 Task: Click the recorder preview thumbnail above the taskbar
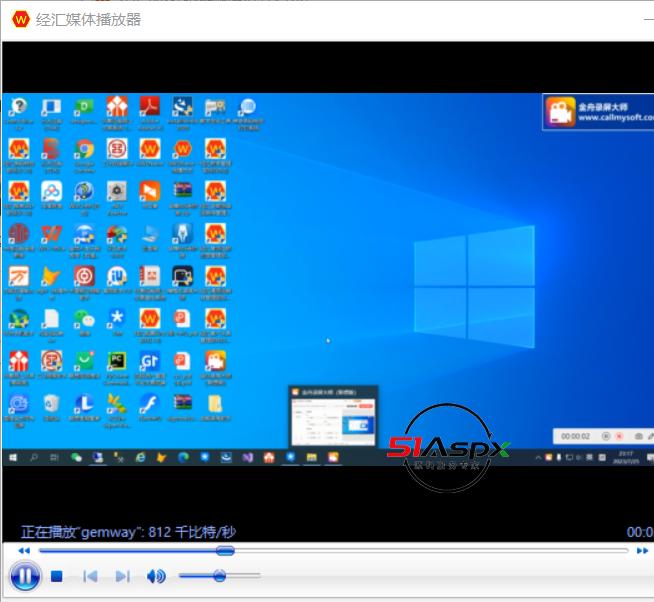click(333, 421)
